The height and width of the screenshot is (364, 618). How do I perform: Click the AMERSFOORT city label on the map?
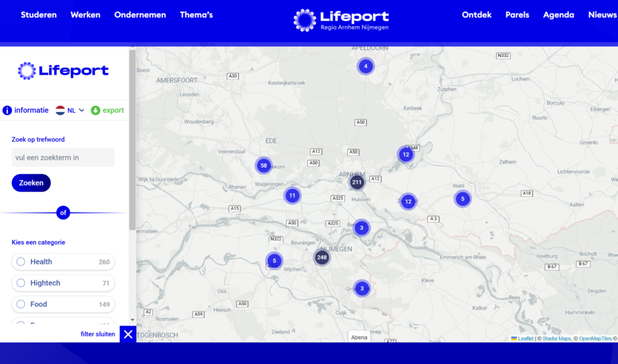click(177, 80)
